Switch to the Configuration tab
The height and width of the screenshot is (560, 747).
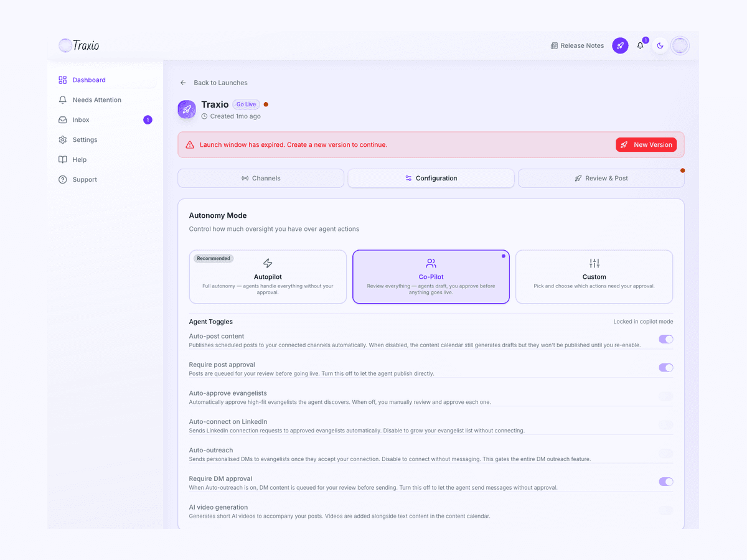[x=431, y=178]
